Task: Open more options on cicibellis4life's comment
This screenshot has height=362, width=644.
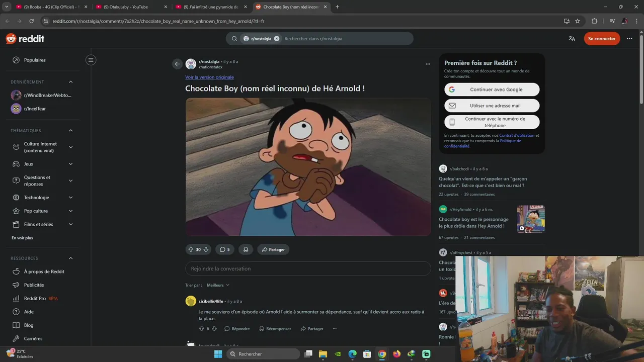Action: pos(335,329)
